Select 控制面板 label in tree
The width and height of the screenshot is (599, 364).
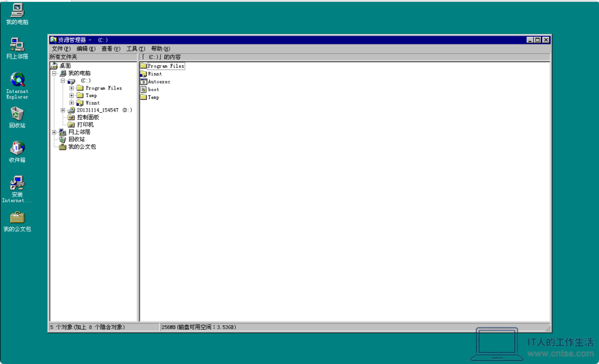(x=88, y=117)
